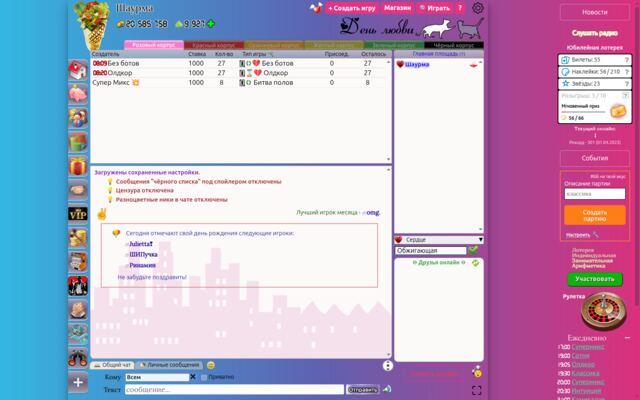Image resolution: width=640 pixels, height=400 pixels.
Task: Click the help icon beside Звёзды: 23
Action: [x=627, y=84]
